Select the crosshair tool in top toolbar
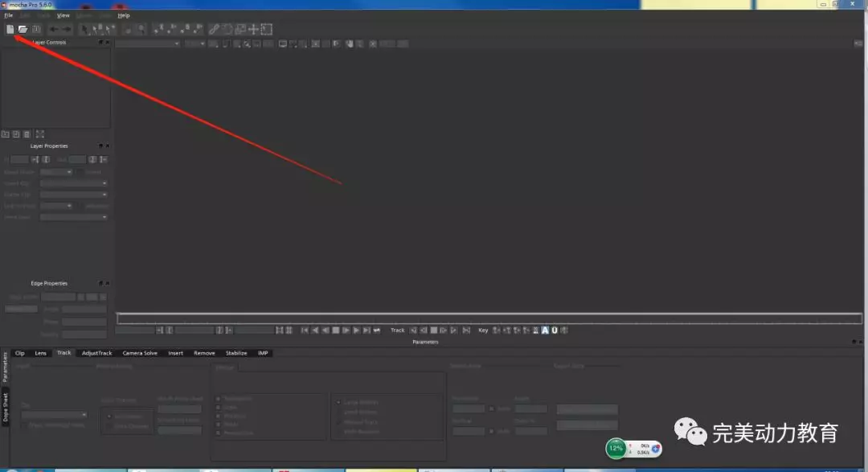 (253, 29)
